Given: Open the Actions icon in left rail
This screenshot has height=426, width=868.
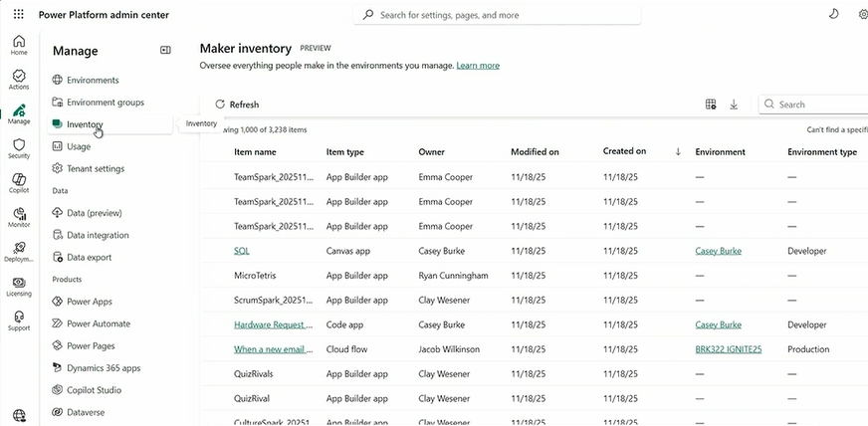Looking at the screenshot, I should click(19, 80).
